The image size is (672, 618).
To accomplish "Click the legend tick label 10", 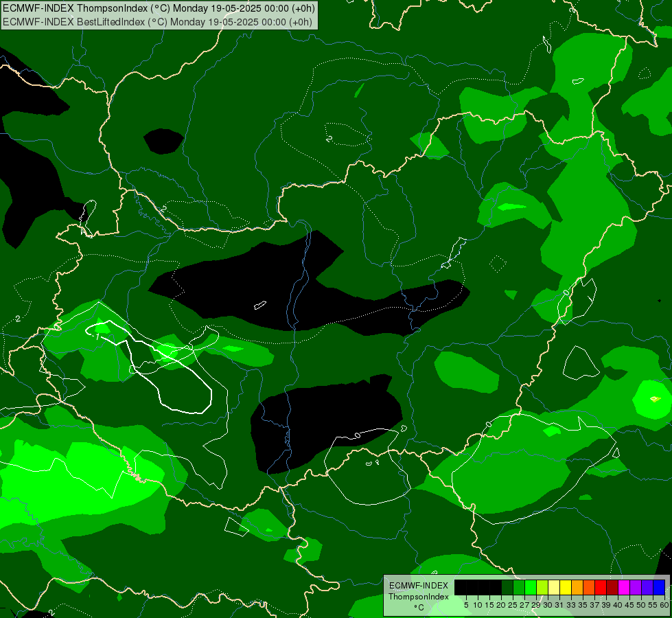I will [478, 605].
